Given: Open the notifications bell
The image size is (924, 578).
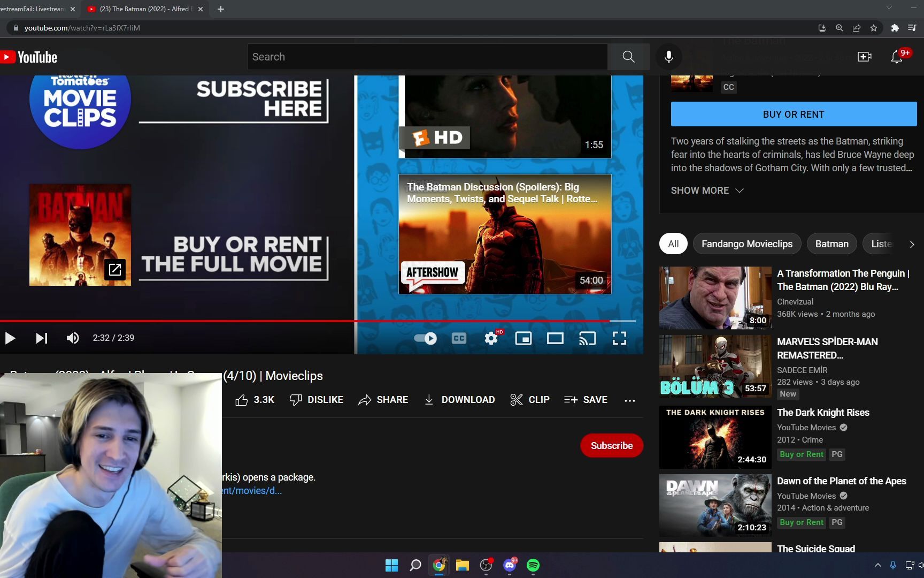Looking at the screenshot, I should (x=897, y=57).
